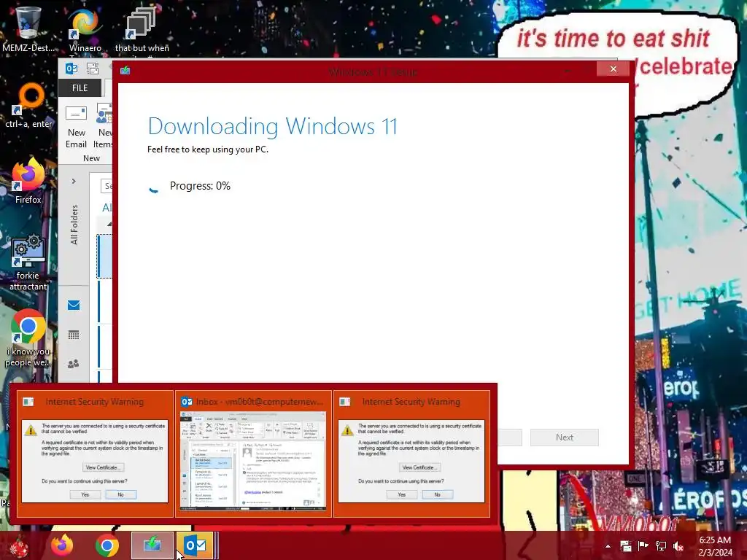Viewport: 747px width, 560px height.
Task: Switch to Mail in Outlook navigation bar
Action: coord(74,306)
